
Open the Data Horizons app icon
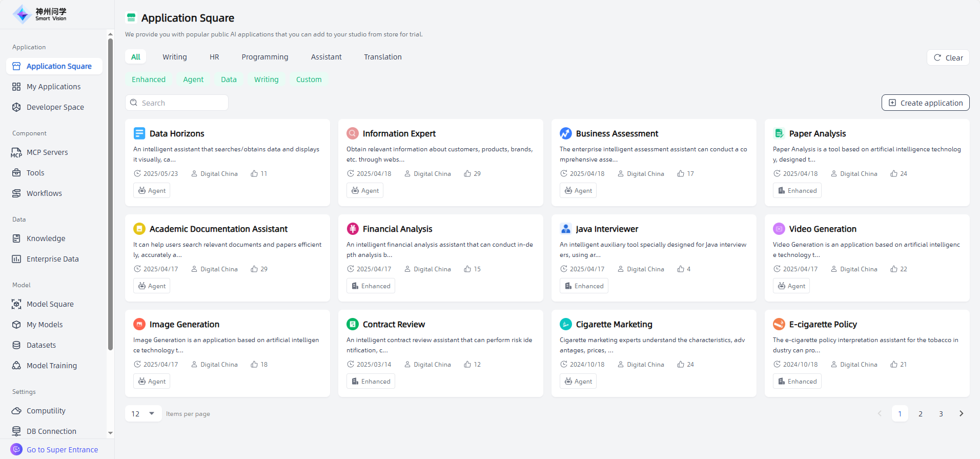(x=139, y=133)
